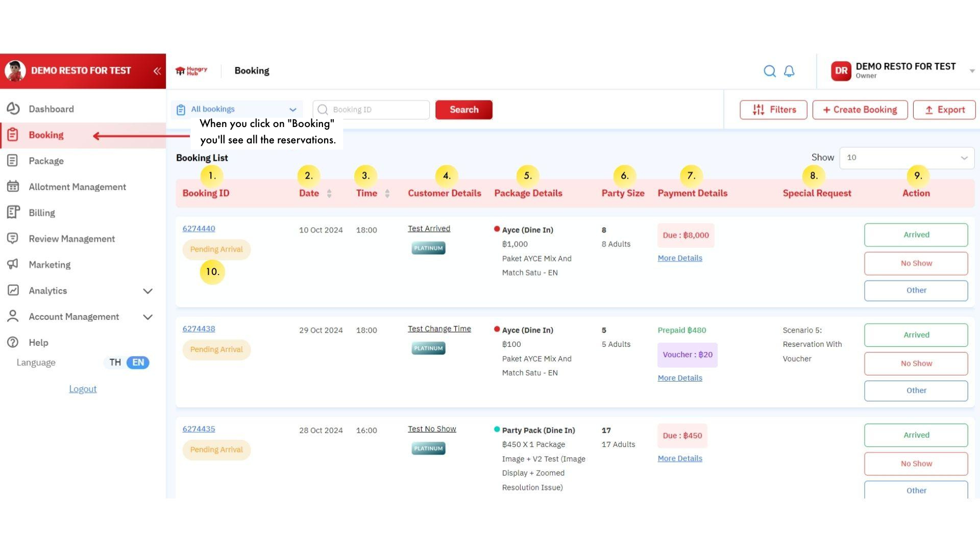
Task: Expand the Analytics section
Action: (148, 291)
